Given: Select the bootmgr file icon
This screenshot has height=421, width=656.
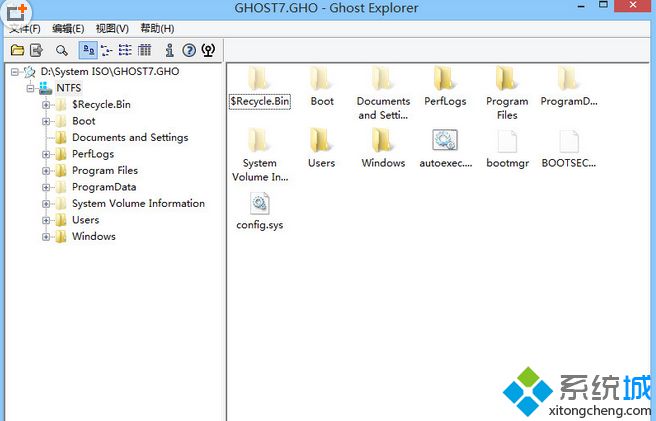Looking at the screenshot, I should click(507, 141).
